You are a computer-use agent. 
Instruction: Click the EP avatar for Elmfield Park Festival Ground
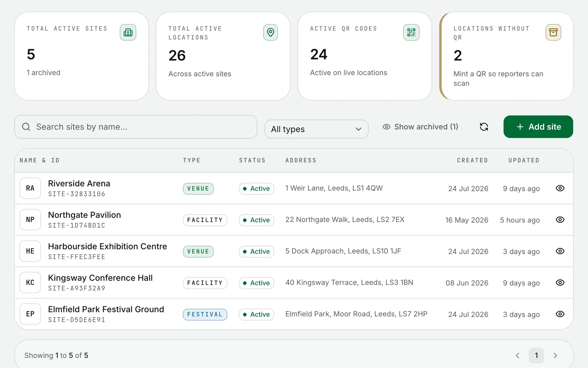click(x=30, y=314)
